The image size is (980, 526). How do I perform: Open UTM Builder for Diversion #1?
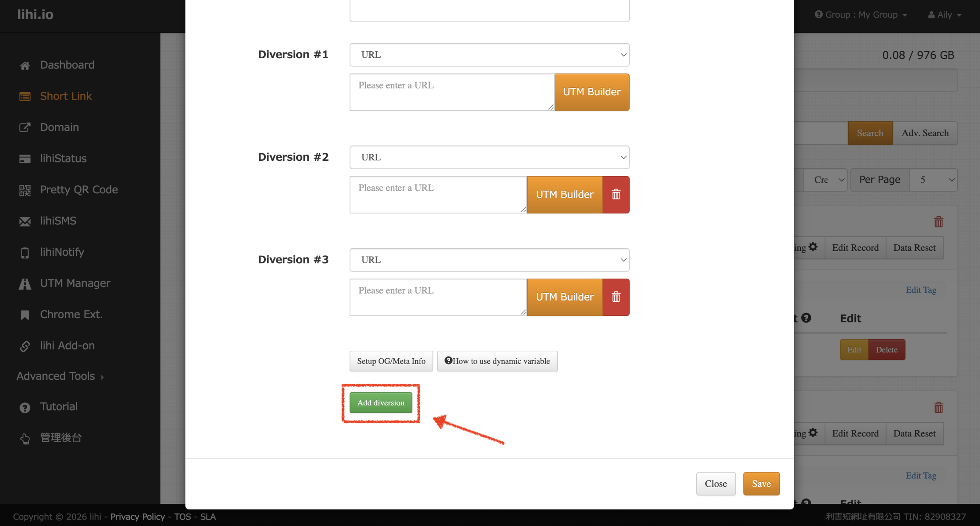tap(591, 92)
